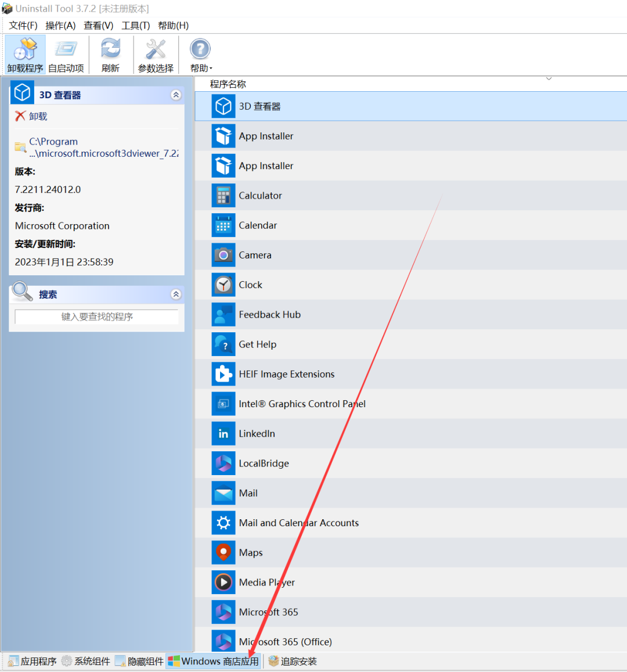Open the 操作(A) menu

click(60, 26)
